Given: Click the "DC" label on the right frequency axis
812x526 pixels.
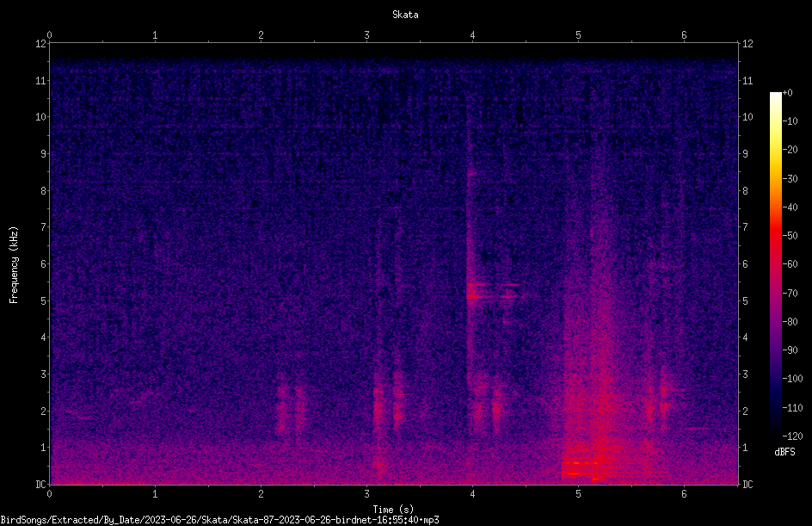Looking at the screenshot, I should pos(747,485).
